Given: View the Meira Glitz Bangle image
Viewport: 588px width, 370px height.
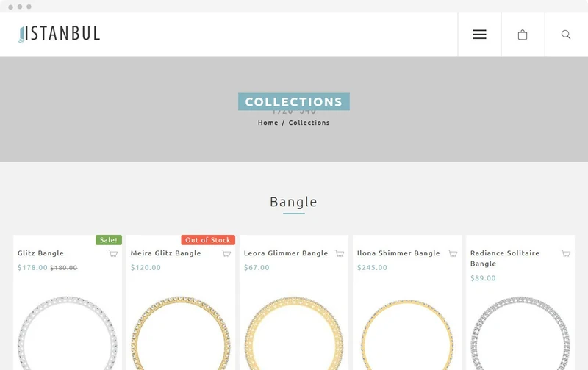Looking at the screenshot, I should tap(181, 333).
